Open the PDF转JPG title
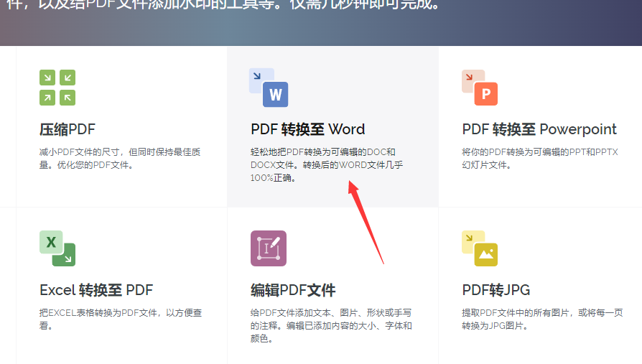The height and width of the screenshot is (364, 642). (x=496, y=290)
